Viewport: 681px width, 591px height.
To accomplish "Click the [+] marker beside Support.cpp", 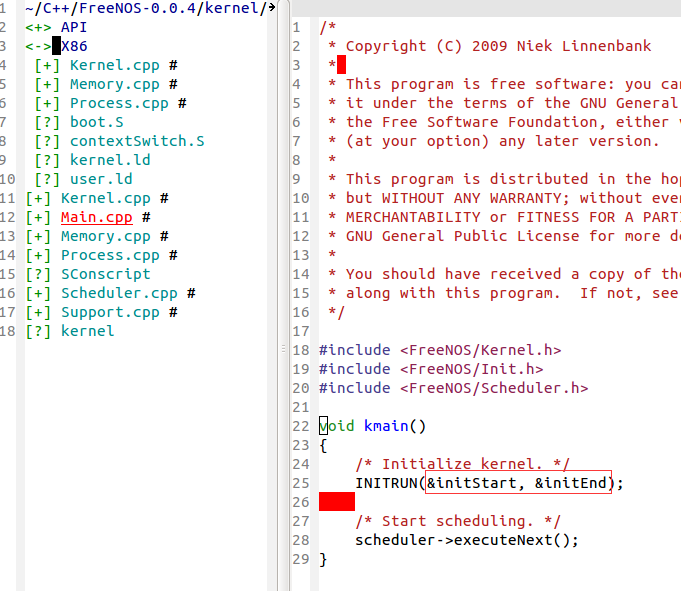I will pyautogui.click(x=38, y=313).
